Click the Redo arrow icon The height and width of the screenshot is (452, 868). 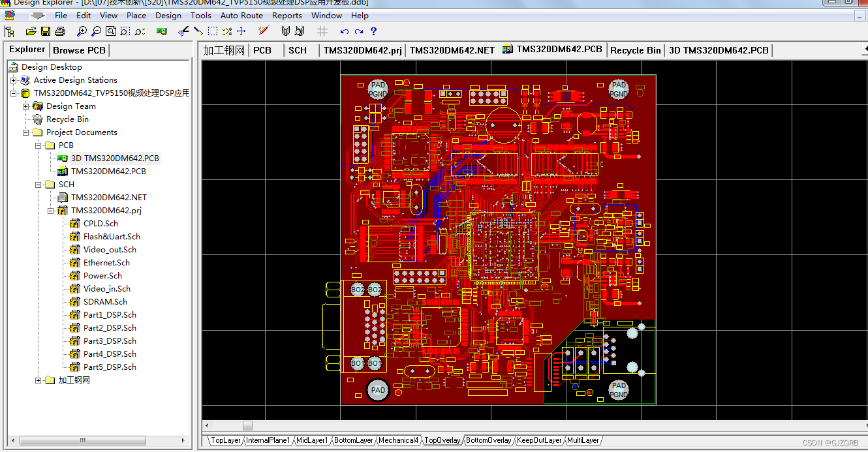[x=359, y=31]
